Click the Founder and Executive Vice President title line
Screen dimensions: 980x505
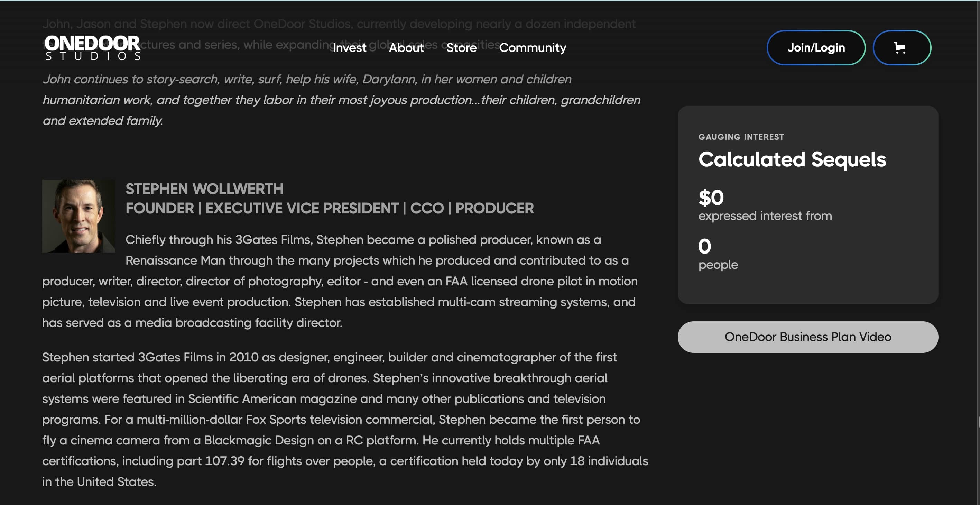[330, 208]
